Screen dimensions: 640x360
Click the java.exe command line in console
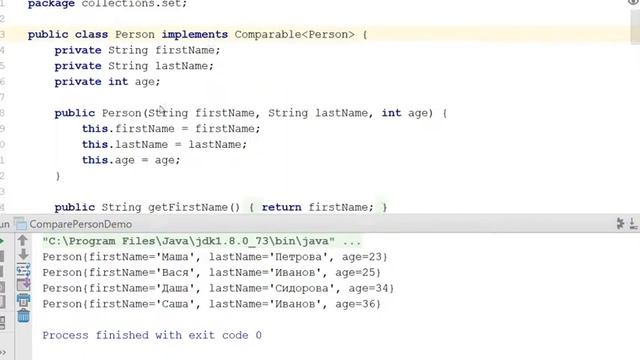click(x=202, y=241)
